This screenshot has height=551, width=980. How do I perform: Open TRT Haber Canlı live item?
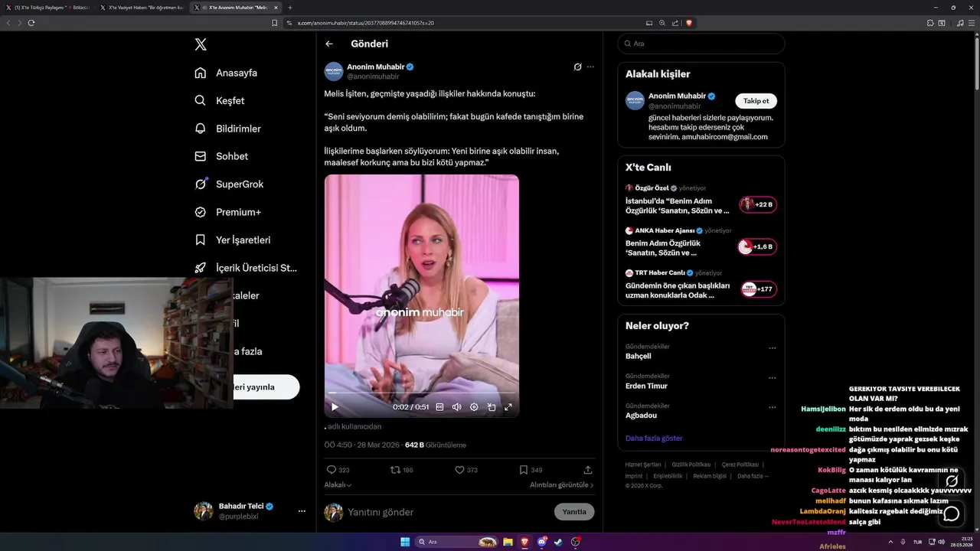pyautogui.click(x=701, y=285)
